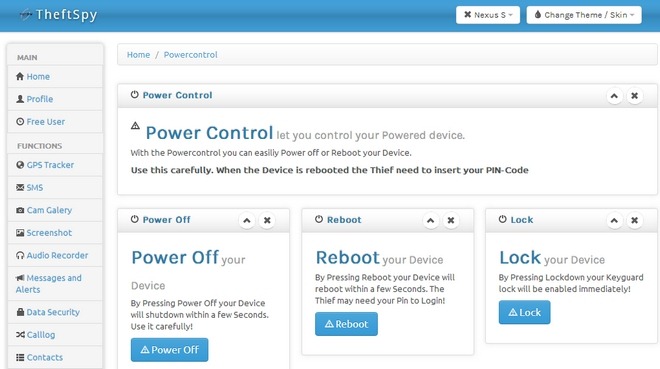Open the Nexus S device dropdown

(x=488, y=15)
